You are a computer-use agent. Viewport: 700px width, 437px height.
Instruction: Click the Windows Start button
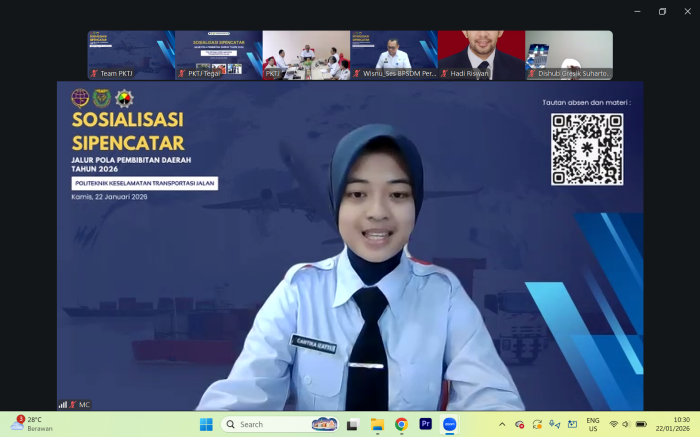point(206,424)
